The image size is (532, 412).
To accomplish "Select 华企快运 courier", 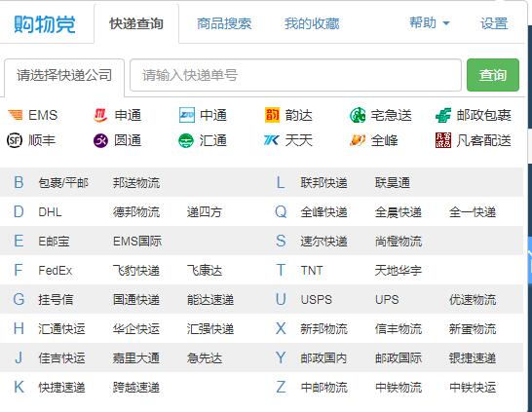I will [x=136, y=329].
